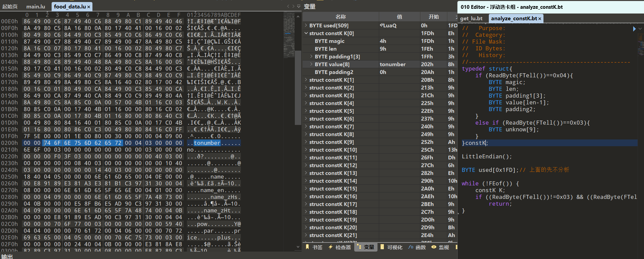This screenshot has width=644, height=259.
Task: Switch to the get_lu.bt template tab
Action: tap(471, 19)
